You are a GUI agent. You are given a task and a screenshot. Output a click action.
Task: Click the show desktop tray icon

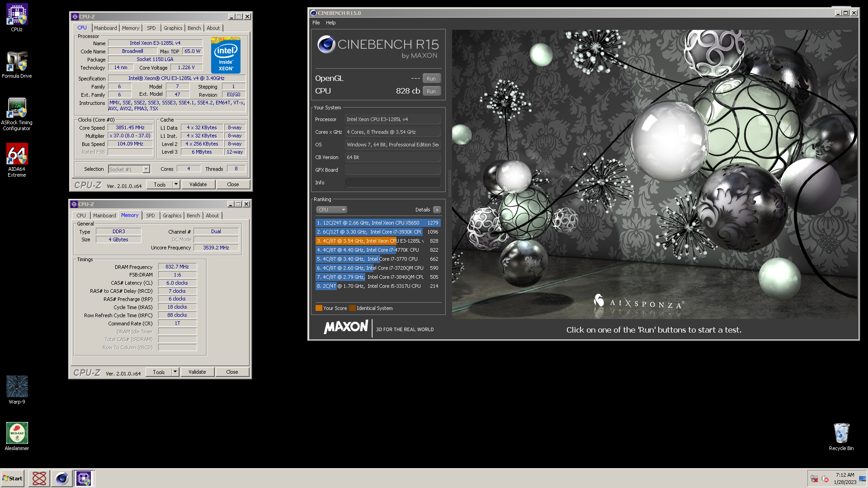863,479
